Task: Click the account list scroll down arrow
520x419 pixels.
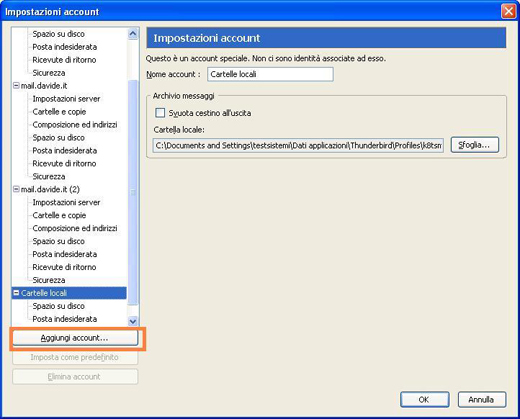Action: click(133, 321)
